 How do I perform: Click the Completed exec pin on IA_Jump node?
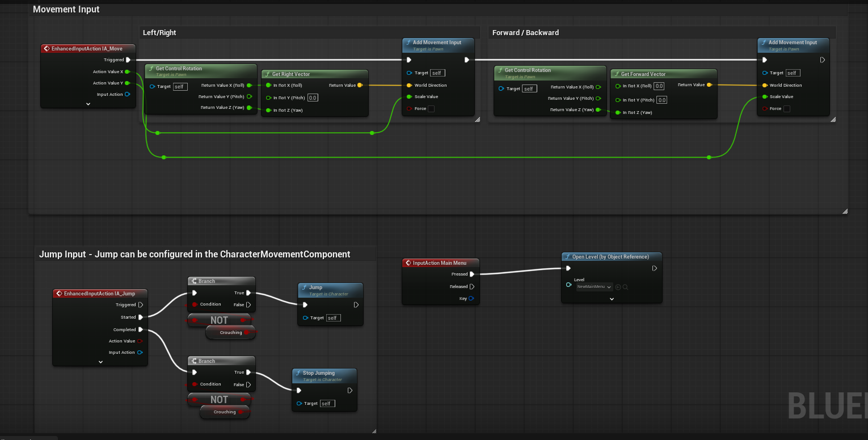(141, 329)
